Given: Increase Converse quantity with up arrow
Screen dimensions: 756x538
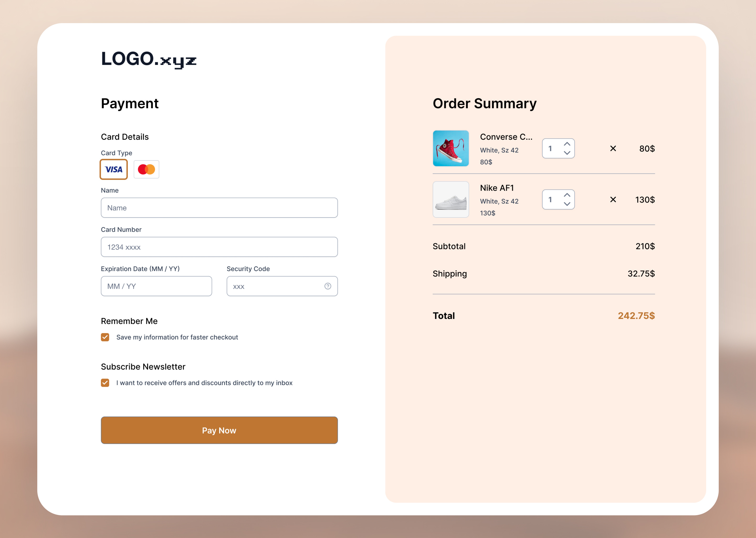Looking at the screenshot, I should (x=567, y=144).
